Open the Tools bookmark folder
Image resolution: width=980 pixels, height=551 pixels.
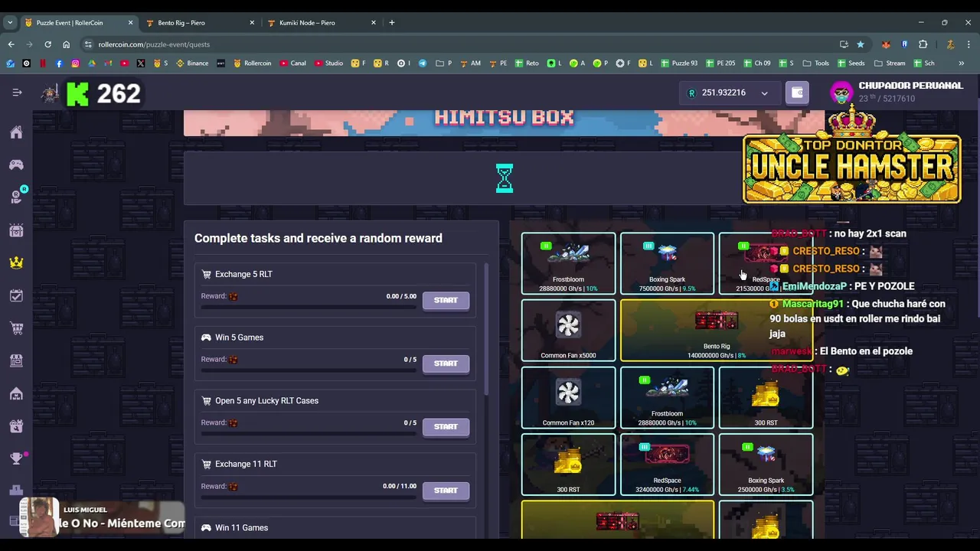click(816, 64)
